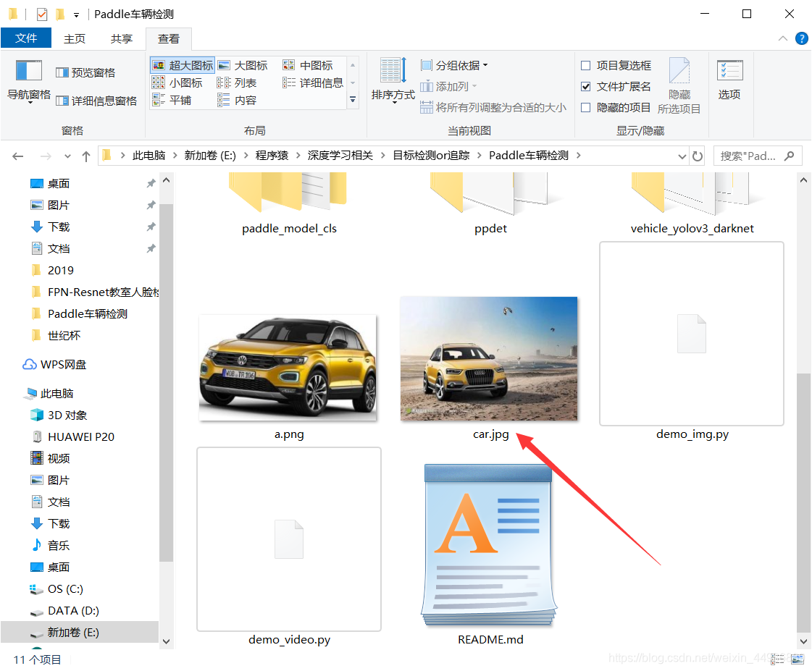This screenshot has height=671, width=812.
Task: Go to 深度学习相关 breadcrumb
Action: pyautogui.click(x=340, y=155)
